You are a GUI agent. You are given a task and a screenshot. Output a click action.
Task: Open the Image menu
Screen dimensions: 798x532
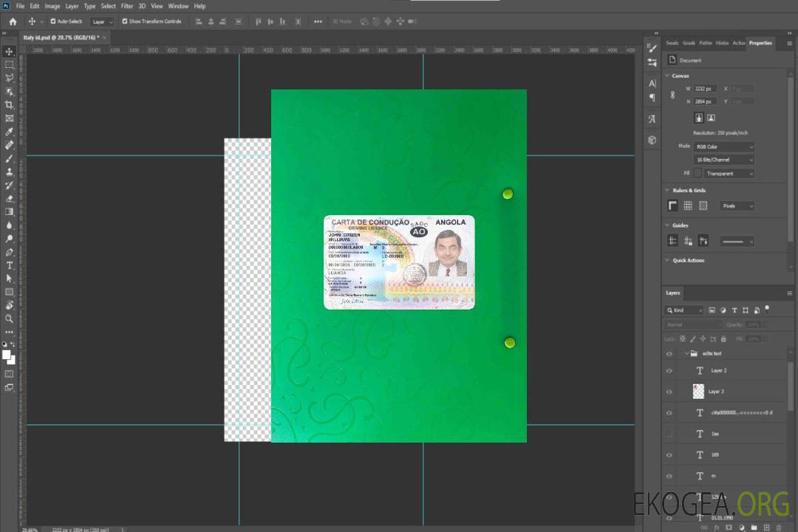(x=52, y=6)
